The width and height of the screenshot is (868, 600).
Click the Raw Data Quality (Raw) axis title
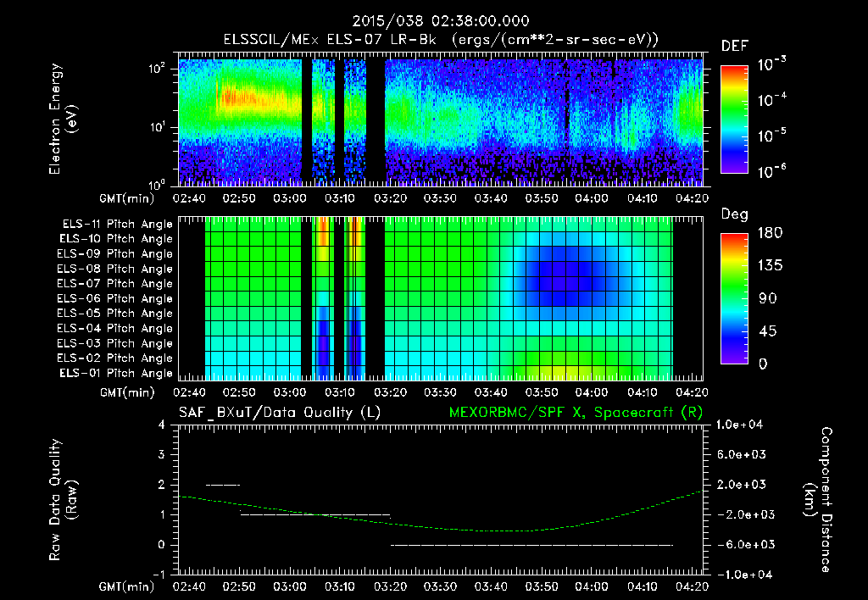[x=63, y=500]
